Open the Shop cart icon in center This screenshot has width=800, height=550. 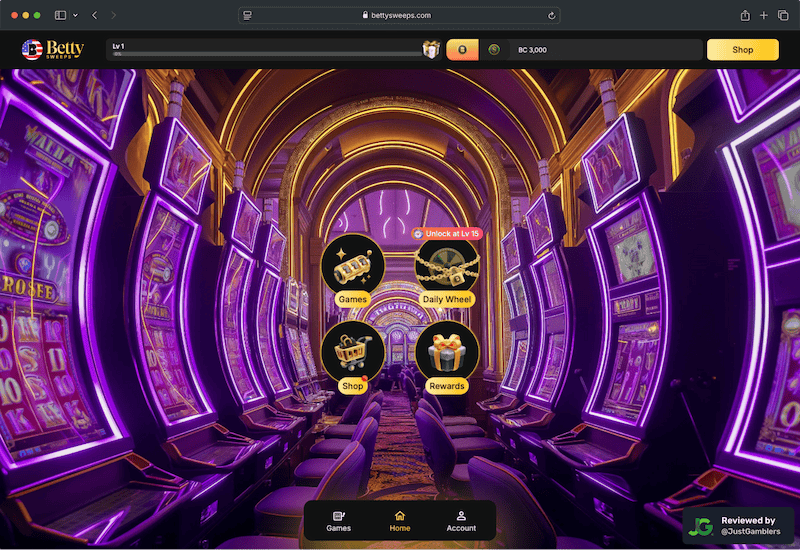tap(353, 353)
